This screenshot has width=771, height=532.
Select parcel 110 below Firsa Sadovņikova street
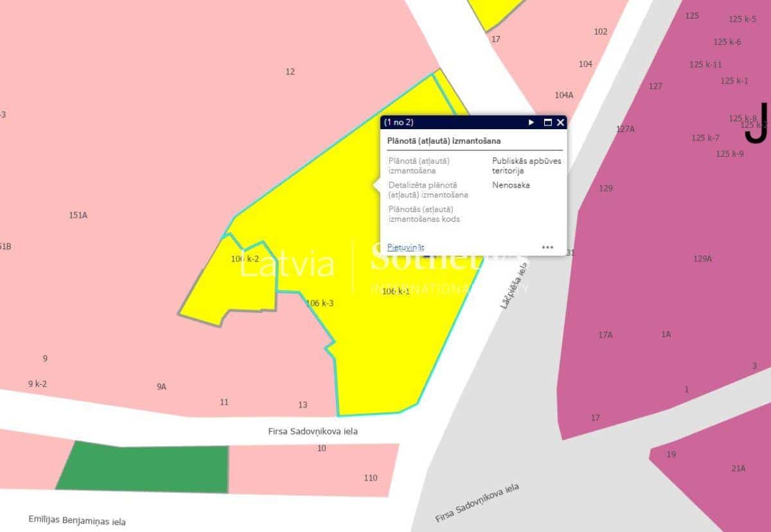tap(370, 478)
